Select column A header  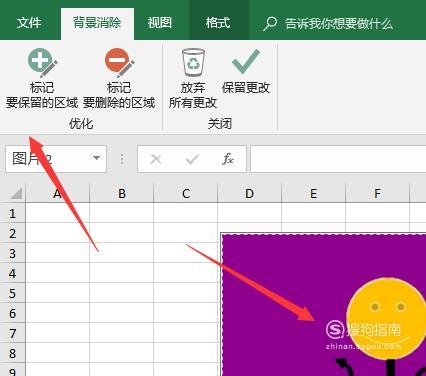click(x=58, y=193)
